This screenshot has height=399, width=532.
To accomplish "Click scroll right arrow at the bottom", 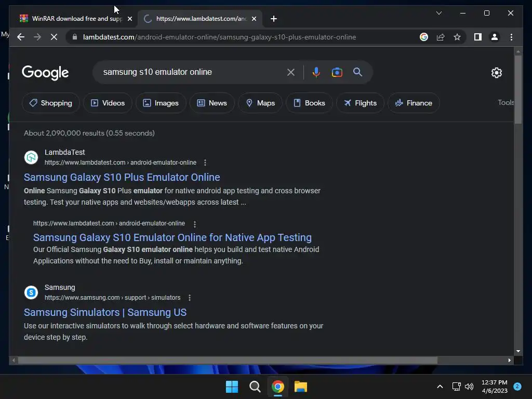I will click(x=509, y=361).
